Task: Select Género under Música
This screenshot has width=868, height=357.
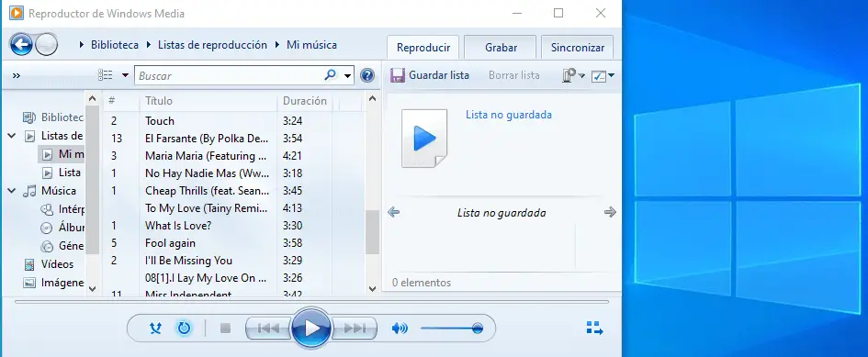Action: point(62,246)
